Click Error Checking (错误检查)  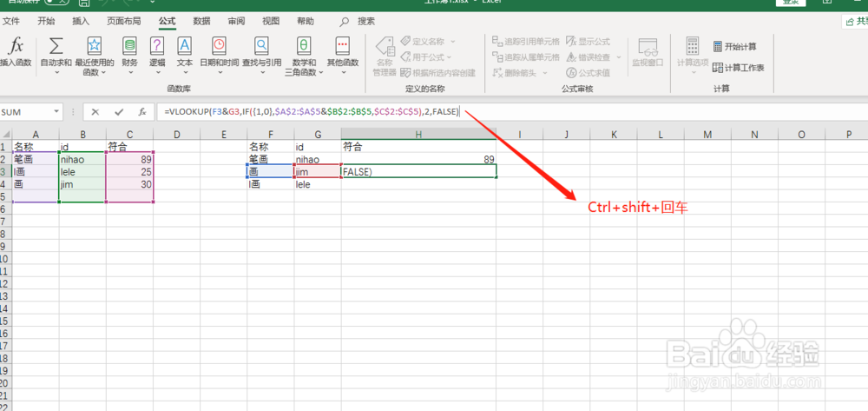(588, 57)
